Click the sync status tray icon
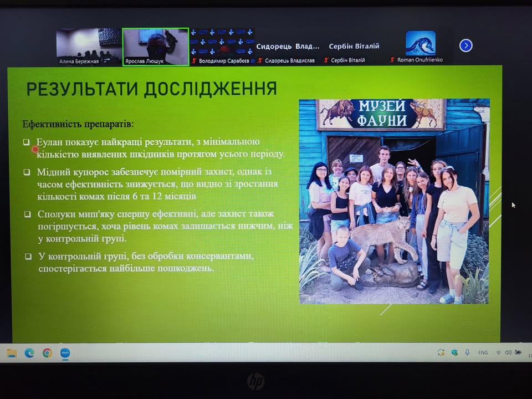 coord(441,352)
